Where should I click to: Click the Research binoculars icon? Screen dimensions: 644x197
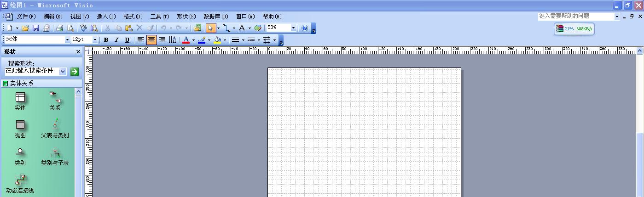pyautogui.click(x=94, y=28)
